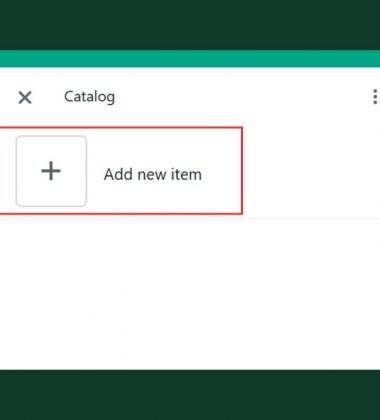Click the dark green bar at the bottom
380x420 pixels.
click(190, 395)
